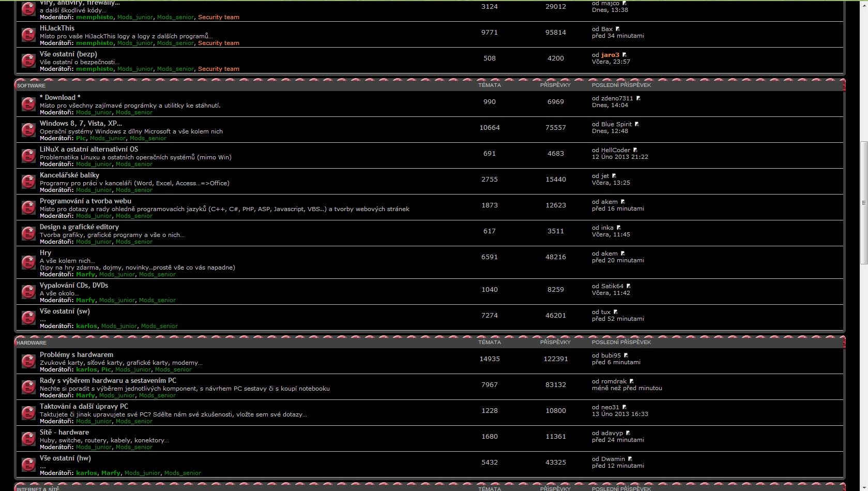The height and width of the screenshot is (491, 868).
Task: Click moderator Marfy in the Hry row
Action: [86, 274]
